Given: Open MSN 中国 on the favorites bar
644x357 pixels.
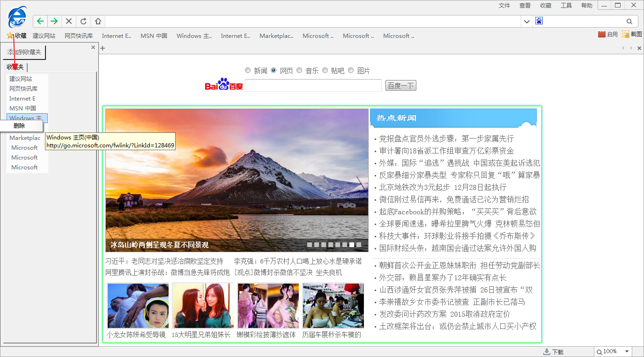Looking at the screenshot, I should [x=154, y=36].
